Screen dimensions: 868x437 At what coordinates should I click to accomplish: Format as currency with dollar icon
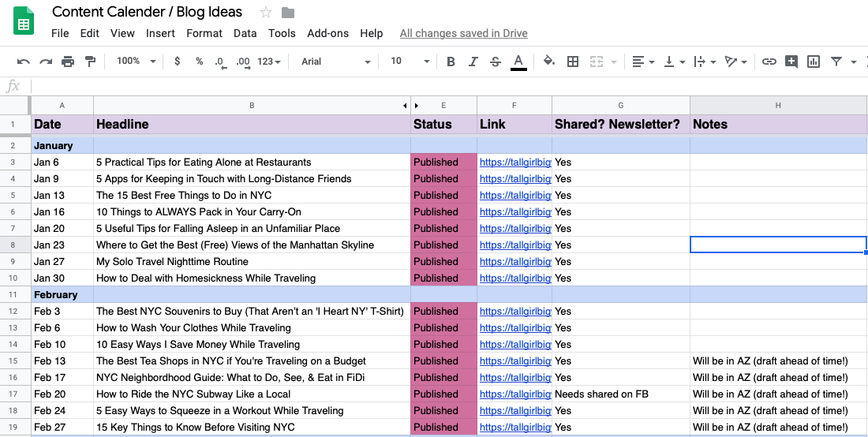177,61
